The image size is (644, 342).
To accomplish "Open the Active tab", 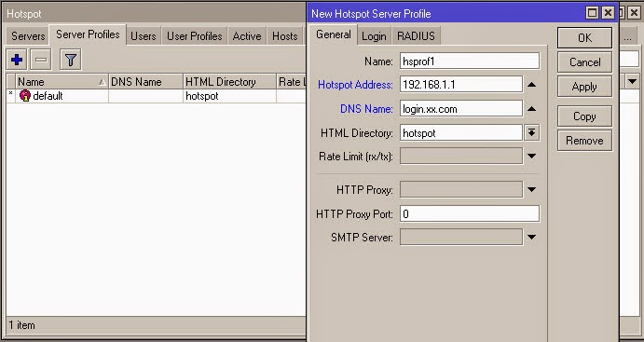I will coord(247,36).
